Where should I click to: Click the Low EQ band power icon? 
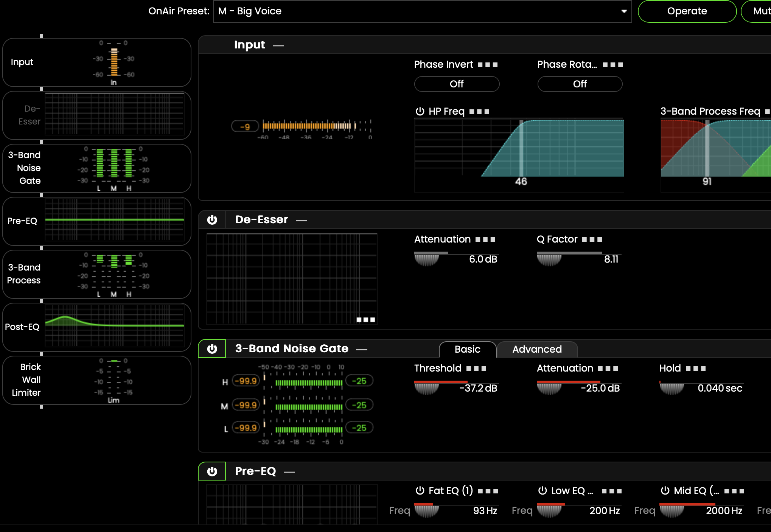(542, 491)
